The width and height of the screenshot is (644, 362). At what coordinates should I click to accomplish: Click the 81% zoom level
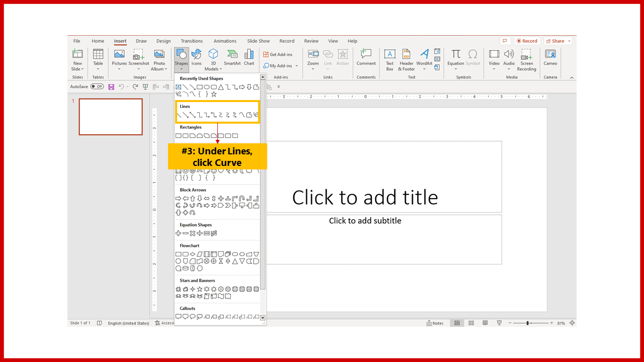[x=561, y=323]
